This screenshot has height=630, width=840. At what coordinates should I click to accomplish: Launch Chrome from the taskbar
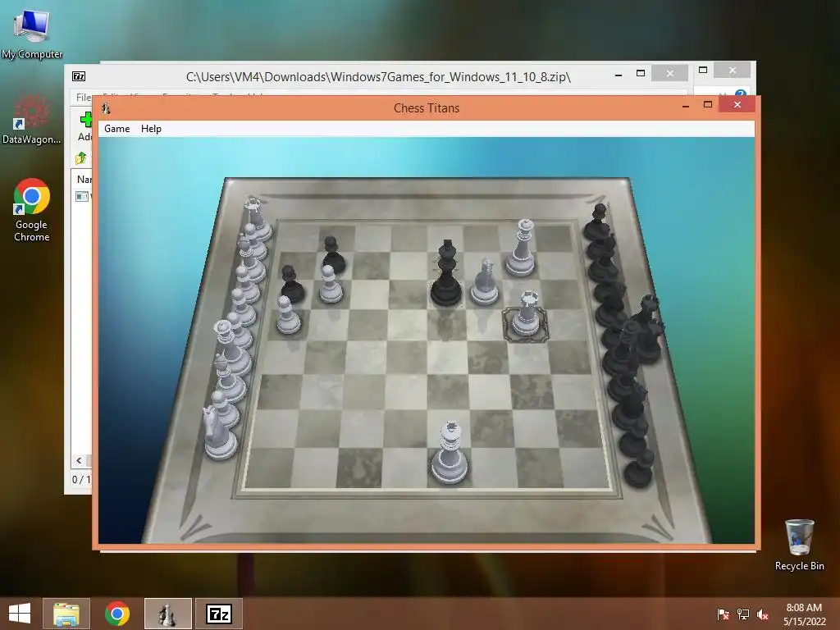[117, 614]
